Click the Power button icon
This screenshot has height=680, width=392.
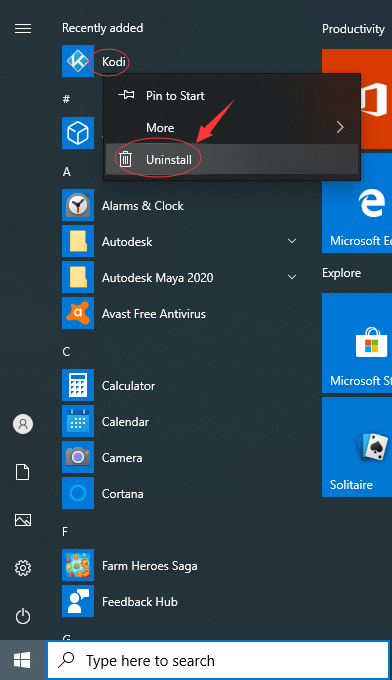point(23,616)
